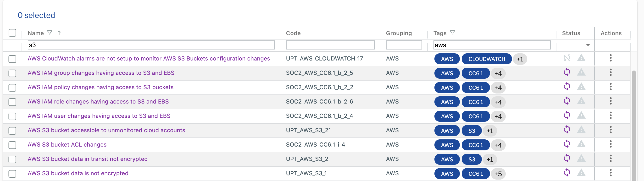644x181 pixels.
Task: Open actions menu for data is not encrypted row
Action: pos(611,173)
